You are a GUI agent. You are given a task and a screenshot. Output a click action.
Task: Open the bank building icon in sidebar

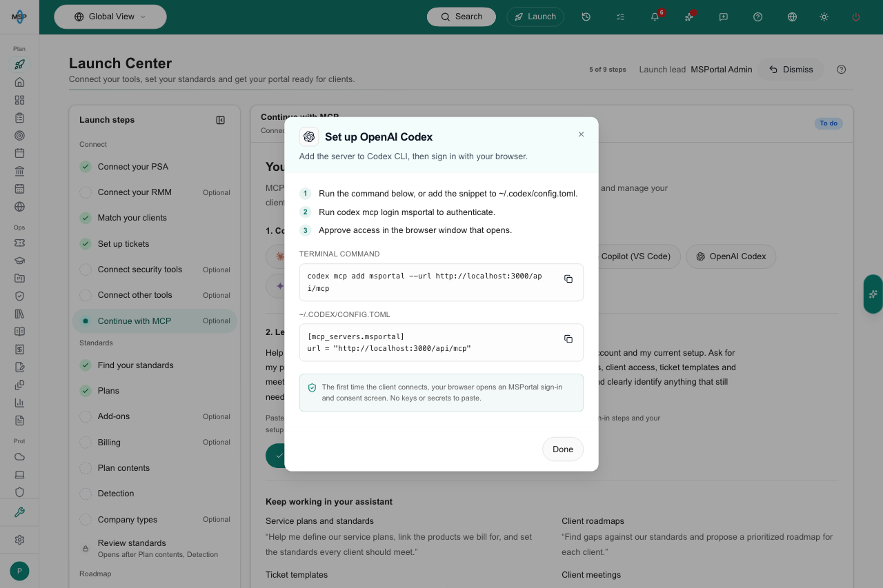19,171
